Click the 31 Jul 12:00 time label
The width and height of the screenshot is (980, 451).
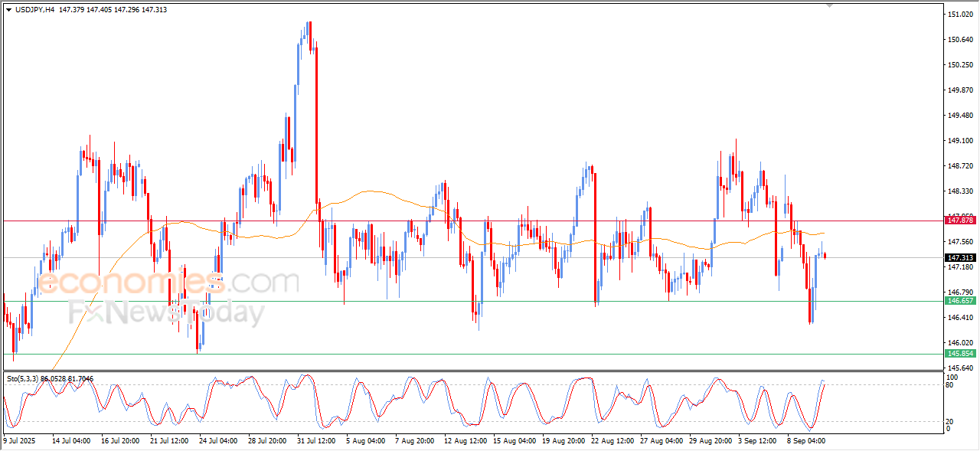(x=316, y=441)
